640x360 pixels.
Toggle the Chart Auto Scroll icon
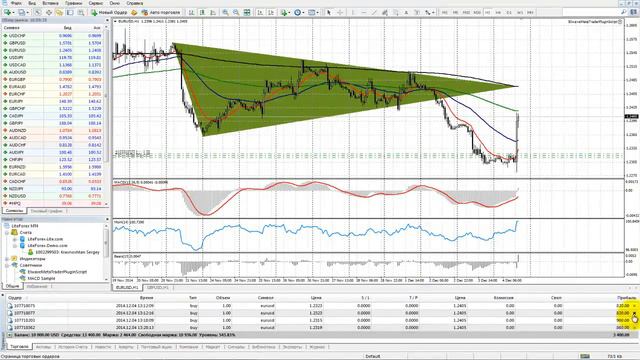click(260, 13)
